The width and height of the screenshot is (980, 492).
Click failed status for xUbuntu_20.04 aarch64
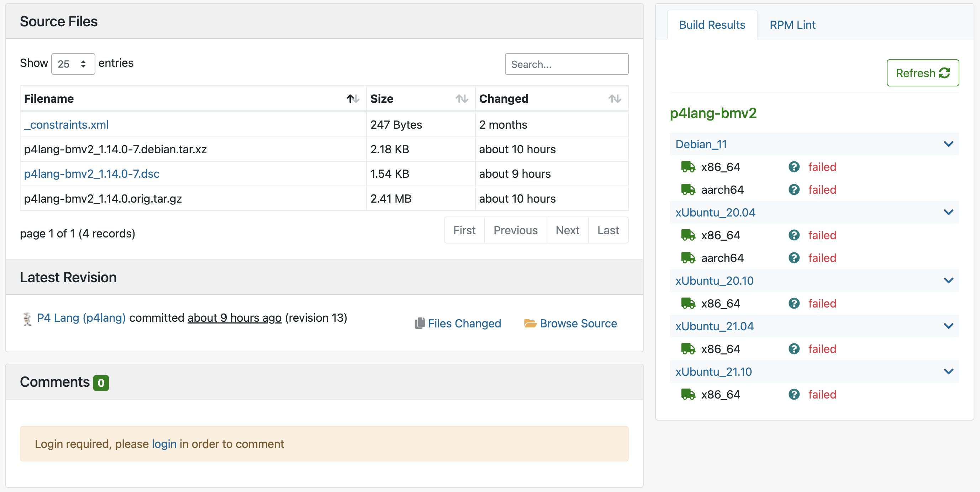[822, 258]
